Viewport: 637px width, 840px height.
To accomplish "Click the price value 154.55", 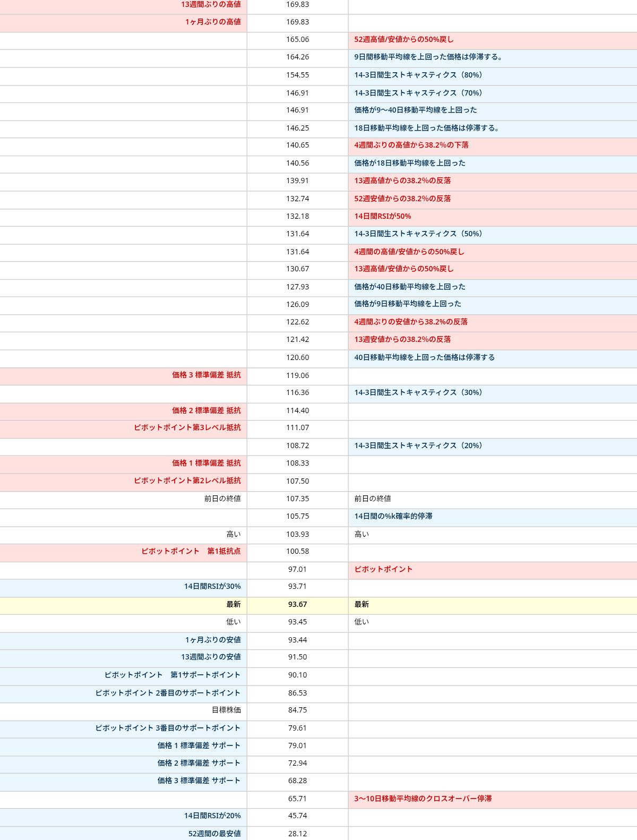I will [297, 75].
